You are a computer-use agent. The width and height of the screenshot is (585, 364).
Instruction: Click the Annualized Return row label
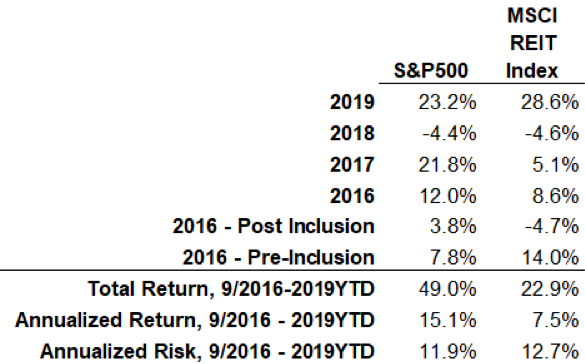coord(195,320)
